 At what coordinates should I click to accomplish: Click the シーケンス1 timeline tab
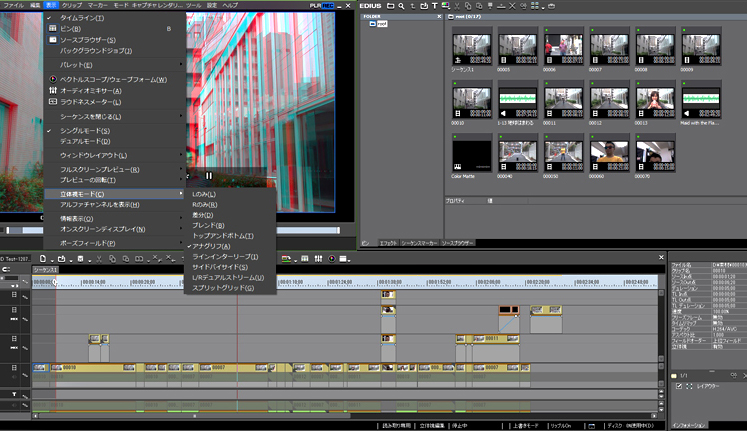[45, 270]
